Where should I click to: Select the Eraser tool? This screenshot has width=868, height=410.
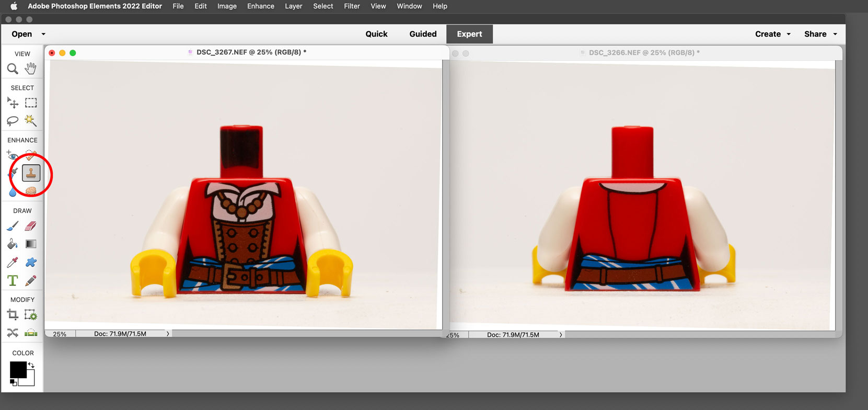[x=31, y=226]
